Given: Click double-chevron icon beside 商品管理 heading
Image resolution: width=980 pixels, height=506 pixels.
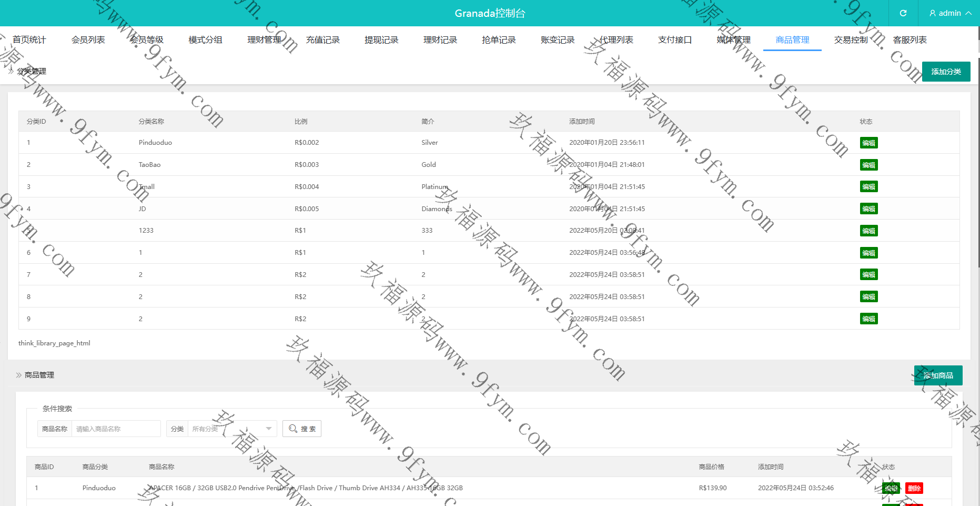Looking at the screenshot, I should [x=19, y=375].
